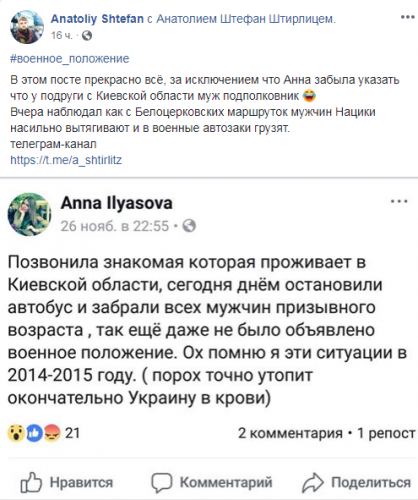Click the blue like reaction icon

[34, 433]
